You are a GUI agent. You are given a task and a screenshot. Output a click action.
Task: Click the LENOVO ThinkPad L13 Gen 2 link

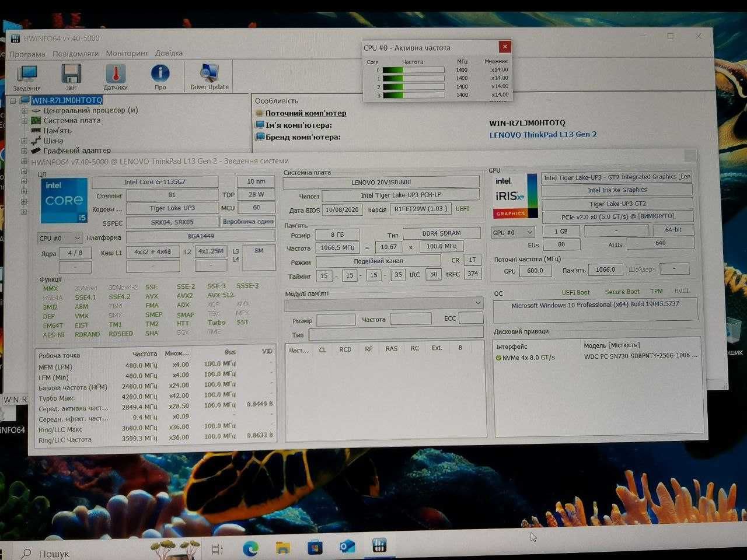click(x=543, y=134)
